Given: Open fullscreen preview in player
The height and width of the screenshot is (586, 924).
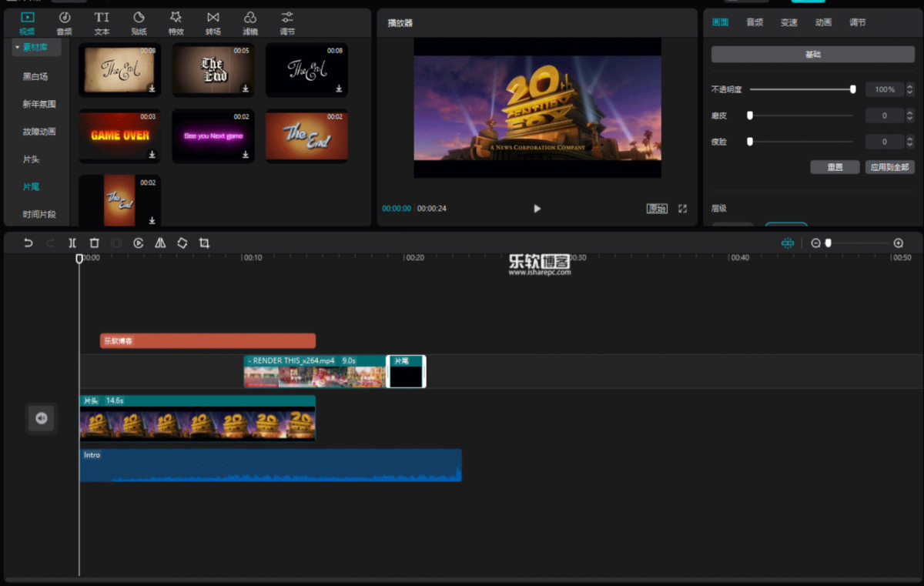Looking at the screenshot, I should point(682,209).
